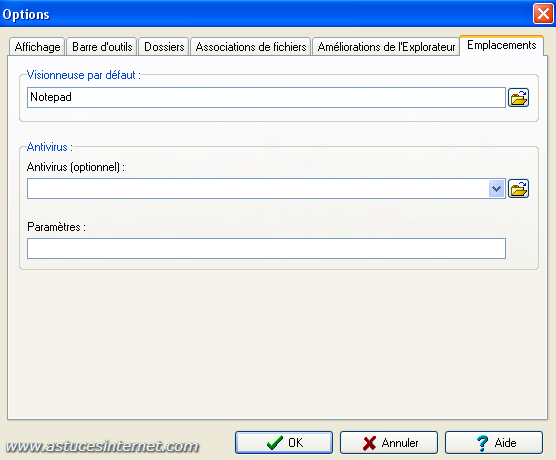The image size is (556, 460).
Task: Click the Notepad default viewer field
Action: (266, 98)
